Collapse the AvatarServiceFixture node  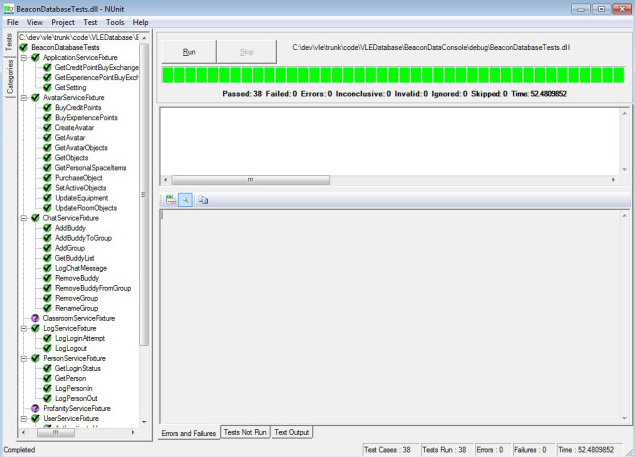click(x=24, y=98)
